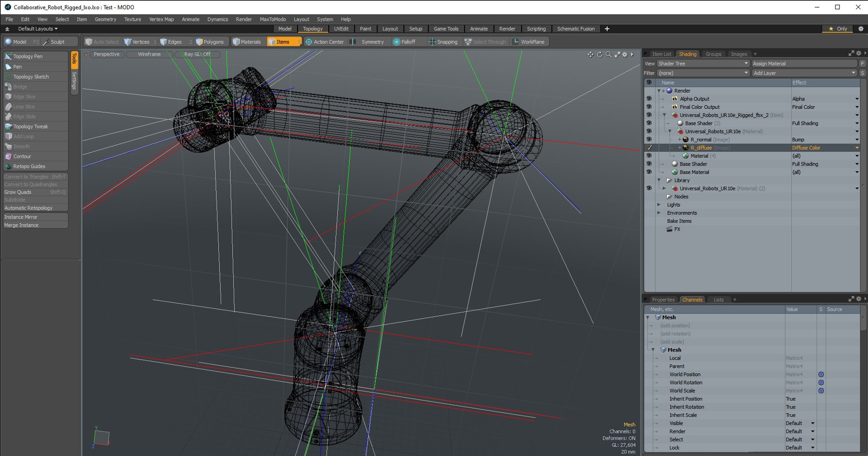This screenshot has width=868, height=456.
Task: Activate the Topology Sketch tool
Action: pyautogui.click(x=35, y=77)
